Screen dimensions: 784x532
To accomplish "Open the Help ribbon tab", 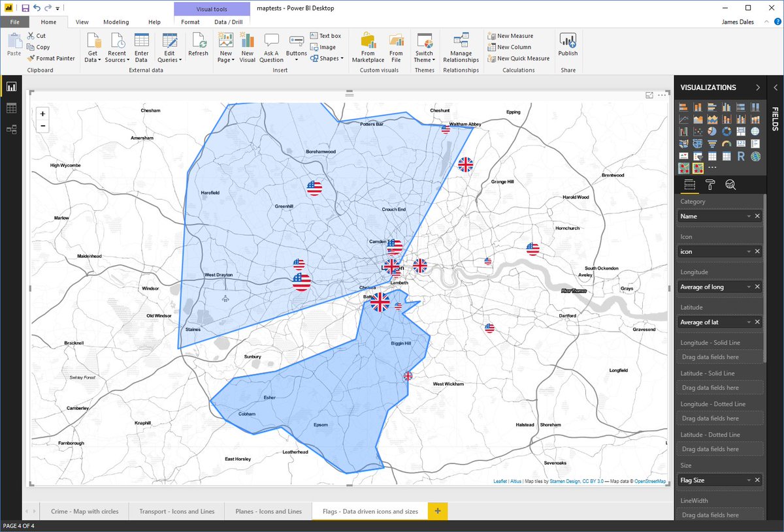I will [x=154, y=22].
